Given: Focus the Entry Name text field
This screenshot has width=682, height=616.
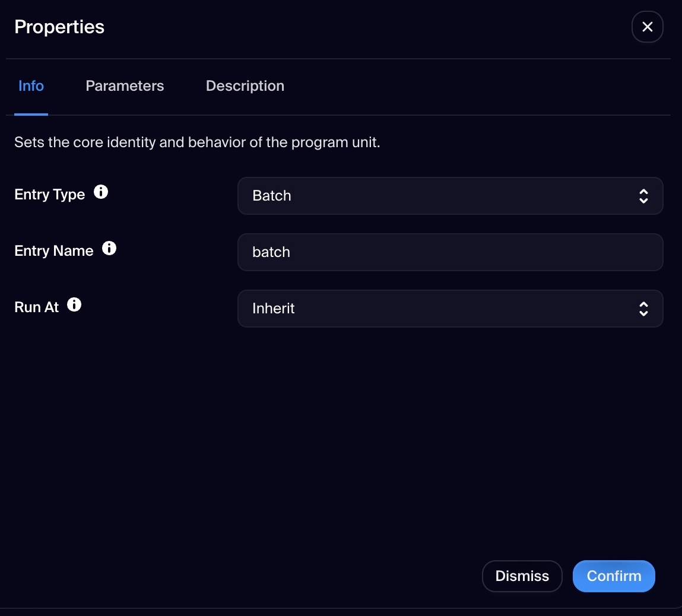Looking at the screenshot, I should pos(449,252).
